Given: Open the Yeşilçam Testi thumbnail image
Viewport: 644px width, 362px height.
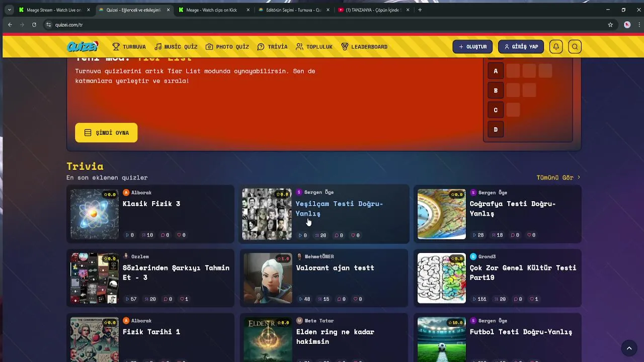Looking at the screenshot, I should (x=267, y=214).
